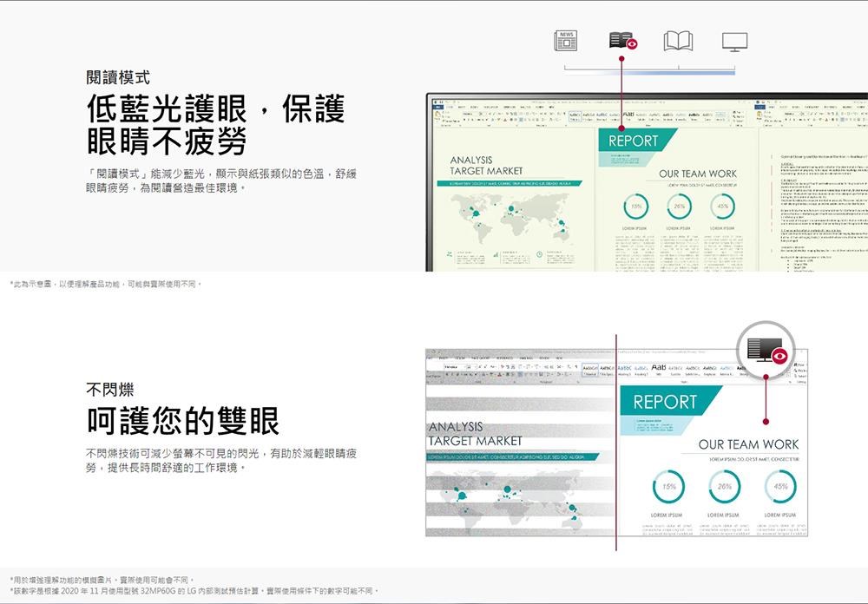Click the 45% ring in the Reader Mode screen
Image resolution: width=868 pixels, height=604 pixels.
(x=722, y=207)
